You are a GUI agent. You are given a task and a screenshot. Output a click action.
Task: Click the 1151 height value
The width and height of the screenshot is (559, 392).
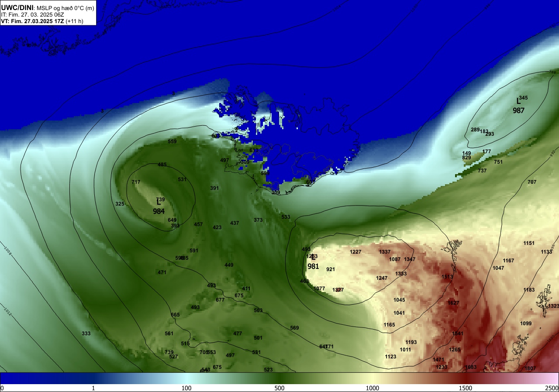tap(529, 243)
